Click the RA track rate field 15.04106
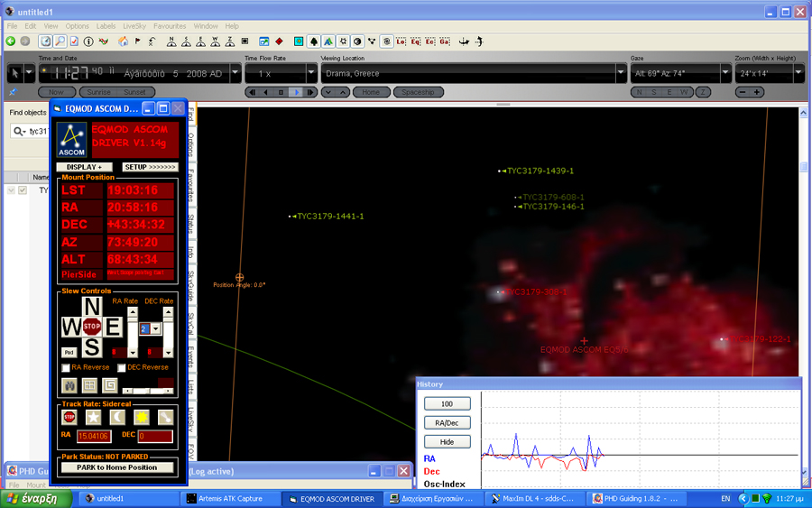The width and height of the screenshot is (812, 508). (94, 436)
